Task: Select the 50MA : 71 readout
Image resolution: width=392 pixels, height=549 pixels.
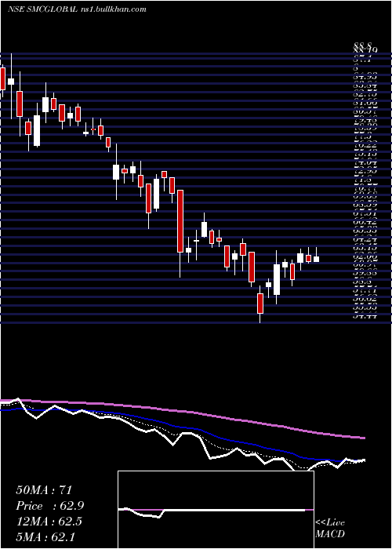Action: (45, 490)
